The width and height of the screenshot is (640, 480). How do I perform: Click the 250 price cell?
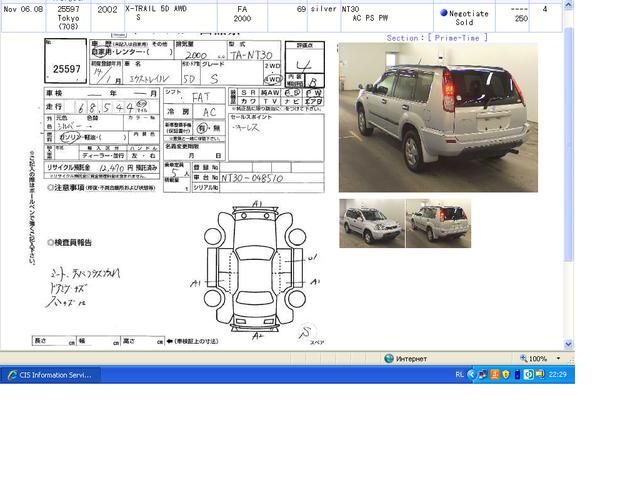(x=512, y=17)
